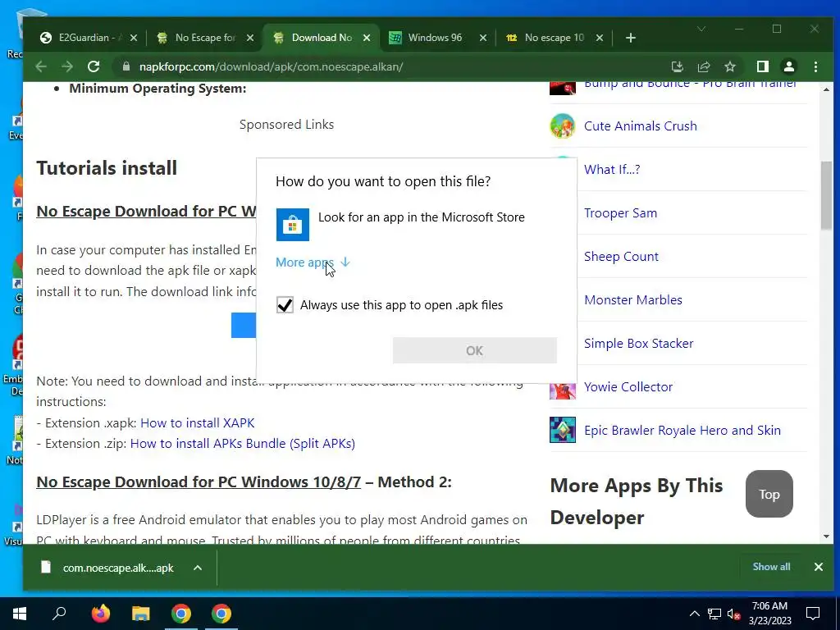Click the taskbar clock showing 7:06 AM
The width and height of the screenshot is (840, 630).
coord(769,614)
